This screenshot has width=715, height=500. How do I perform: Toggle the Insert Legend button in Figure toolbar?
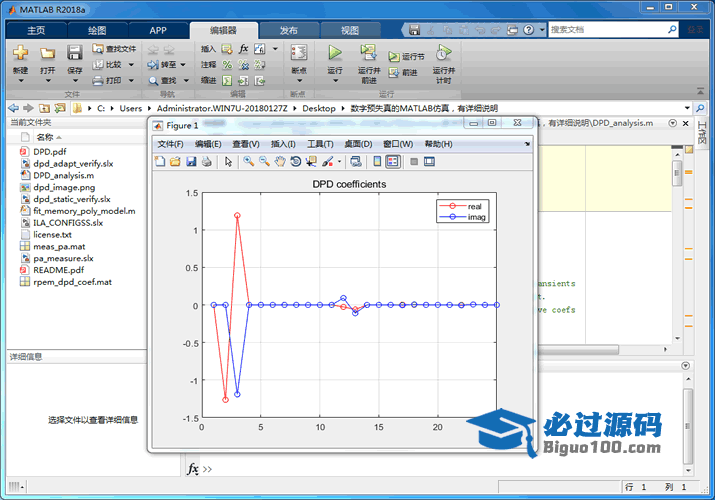click(x=393, y=161)
